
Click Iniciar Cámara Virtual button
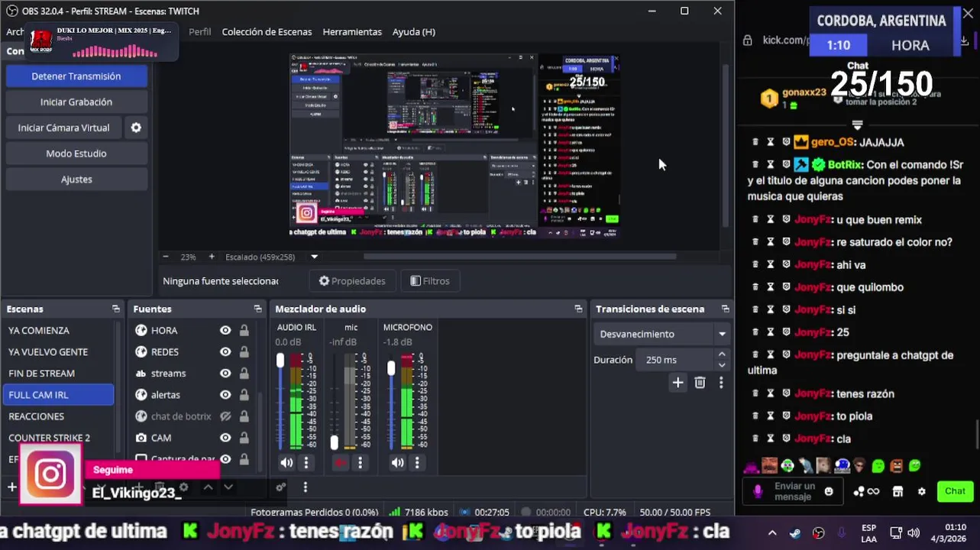(64, 128)
